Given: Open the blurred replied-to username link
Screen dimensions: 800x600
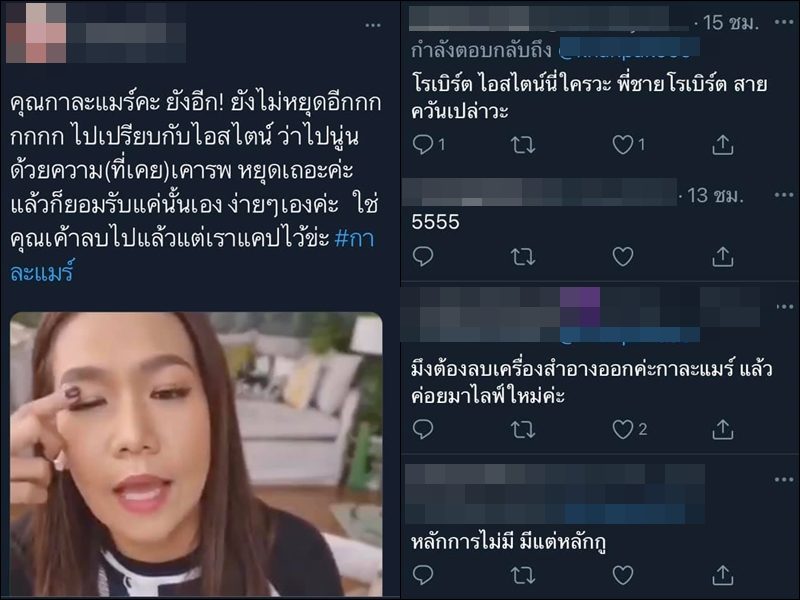Looking at the screenshot, I should [x=629, y=48].
